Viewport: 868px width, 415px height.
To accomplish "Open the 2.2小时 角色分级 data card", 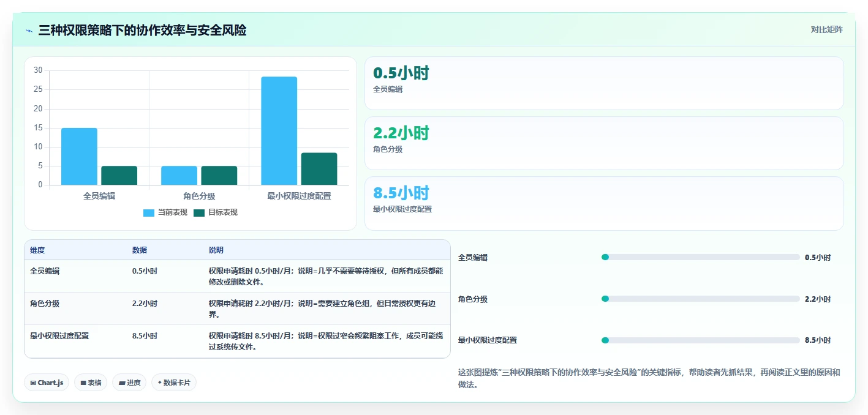I will 604,143.
